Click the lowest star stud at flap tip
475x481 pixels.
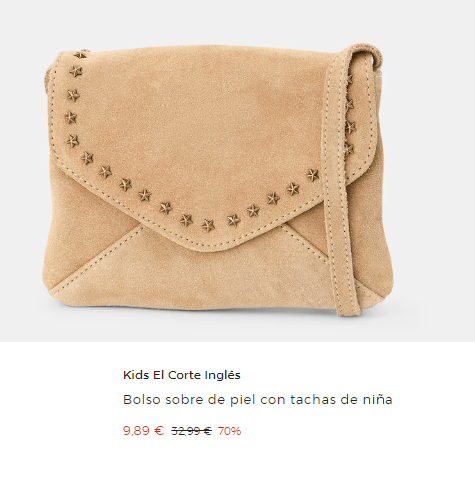point(208,225)
